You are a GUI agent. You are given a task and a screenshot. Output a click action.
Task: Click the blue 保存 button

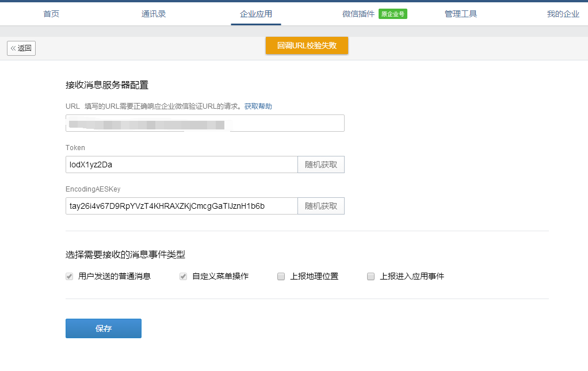(x=104, y=328)
